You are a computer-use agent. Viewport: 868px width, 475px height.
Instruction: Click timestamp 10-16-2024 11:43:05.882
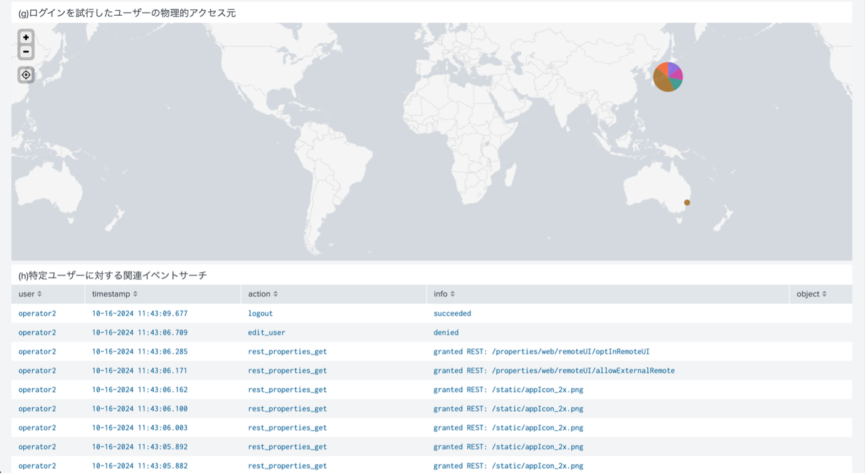[x=140, y=466]
